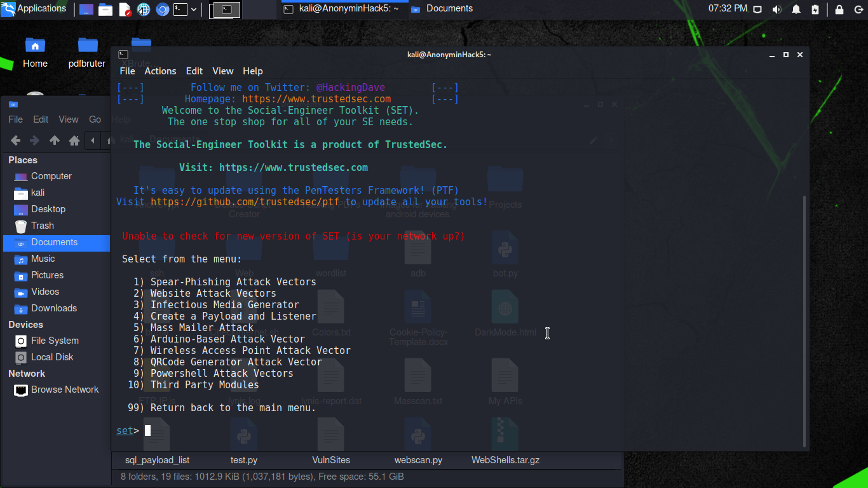The image size is (868, 488).
Task: Go to home folder in file manager toolbar
Action: pos(74,140)
